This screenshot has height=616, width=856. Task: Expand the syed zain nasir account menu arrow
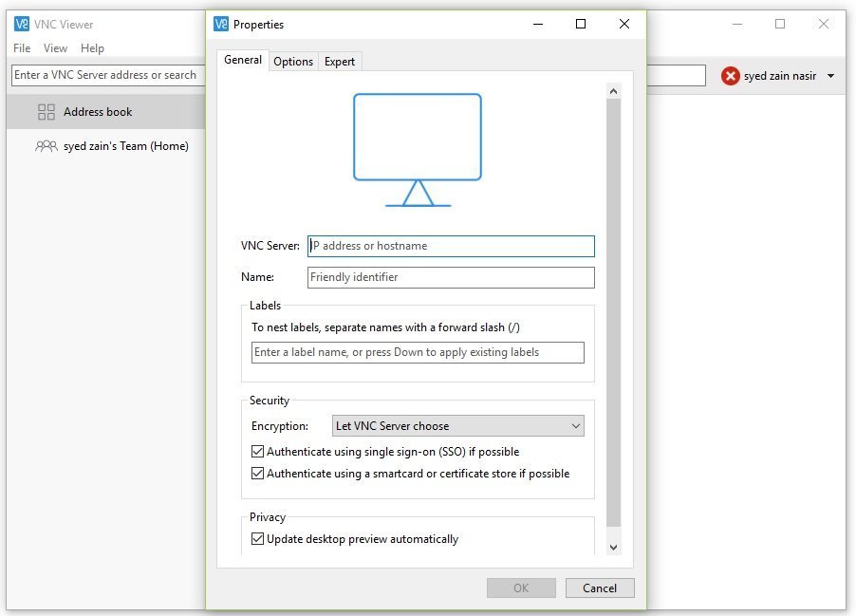tap(831, 76)
